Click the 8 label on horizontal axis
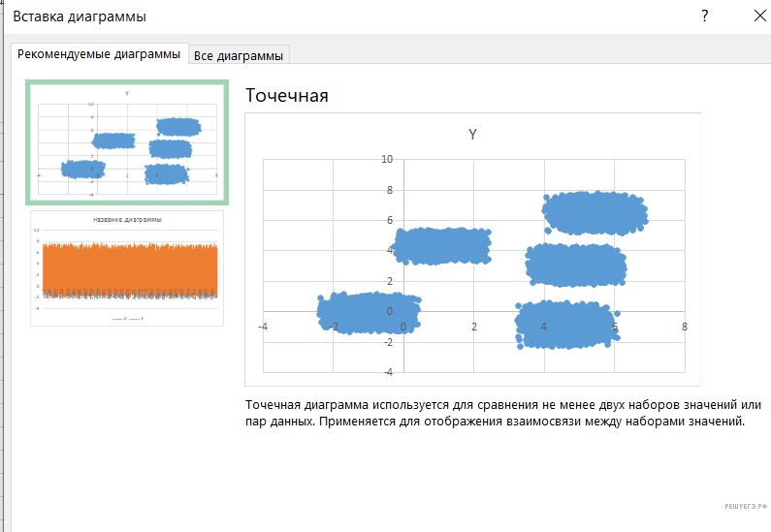 tap(685, 328)
